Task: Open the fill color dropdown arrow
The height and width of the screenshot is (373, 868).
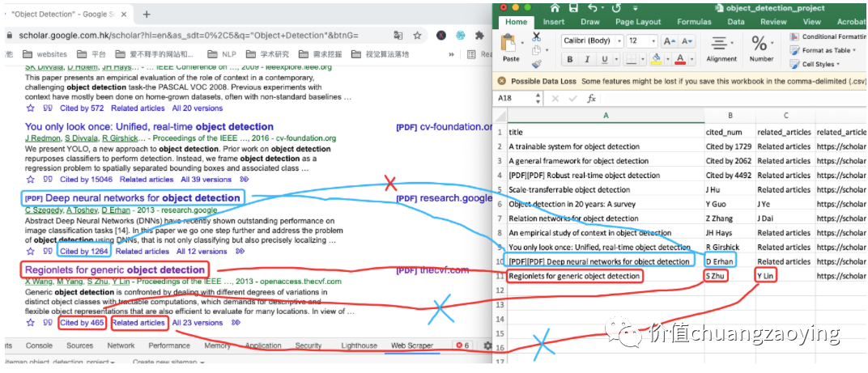Action: point(666,59)
